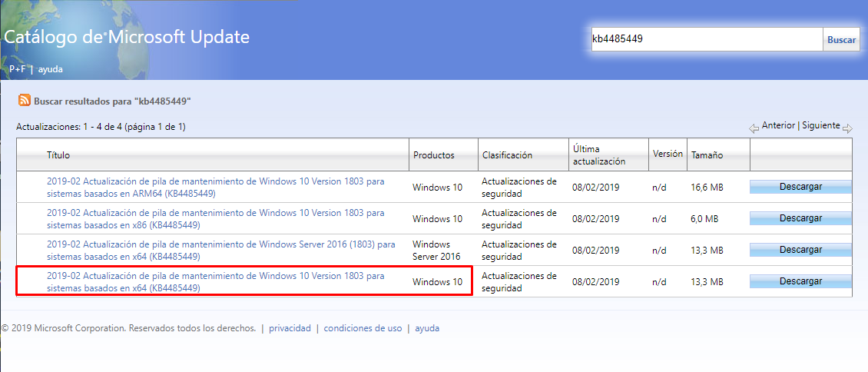Open the condiciones de uso footer link

coord(363,328)
